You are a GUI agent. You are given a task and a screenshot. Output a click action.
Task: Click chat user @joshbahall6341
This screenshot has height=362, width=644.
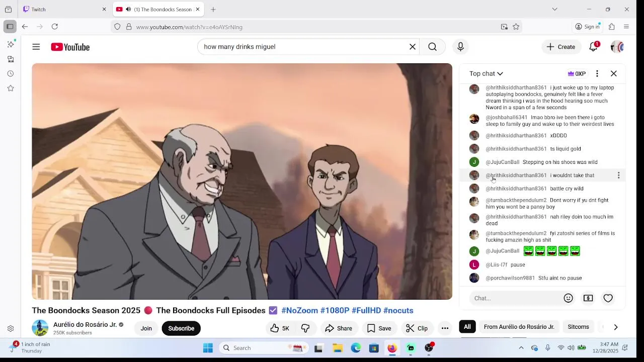506,118
